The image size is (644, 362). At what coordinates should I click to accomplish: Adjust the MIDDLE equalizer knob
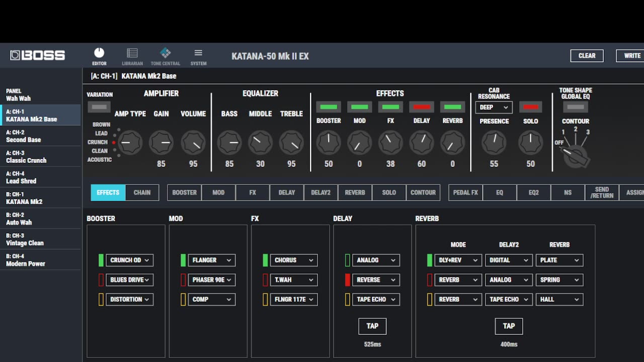click(x=260, y=143)
